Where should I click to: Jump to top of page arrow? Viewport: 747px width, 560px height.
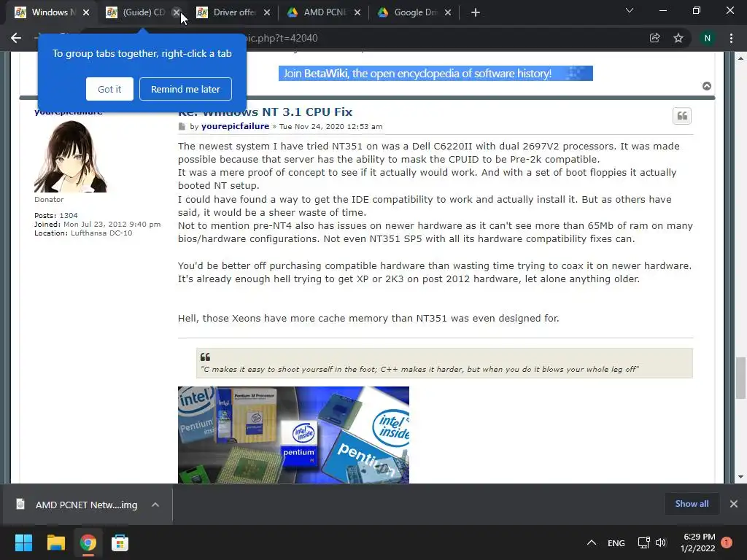[707, 86]
